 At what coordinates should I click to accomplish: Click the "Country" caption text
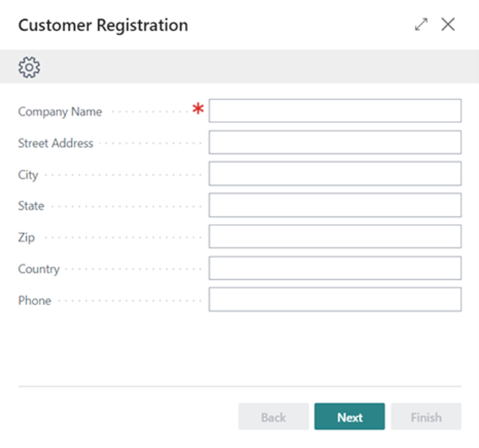click(x=39, y=269)
